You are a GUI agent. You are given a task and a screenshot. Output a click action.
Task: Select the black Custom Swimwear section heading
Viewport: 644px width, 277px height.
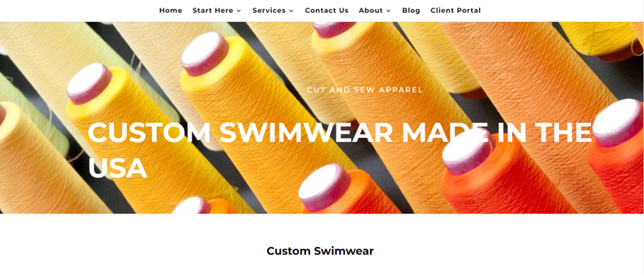pyautogui.click(x=320, y=250)
